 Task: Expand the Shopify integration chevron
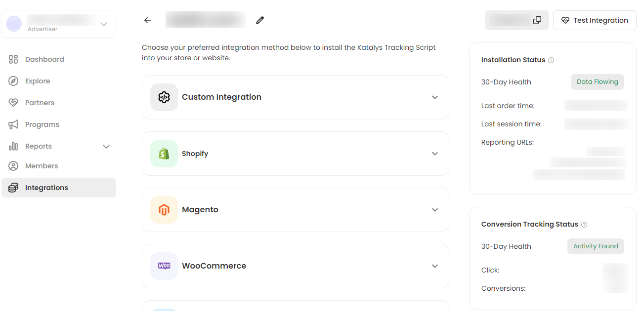point(435,154)
